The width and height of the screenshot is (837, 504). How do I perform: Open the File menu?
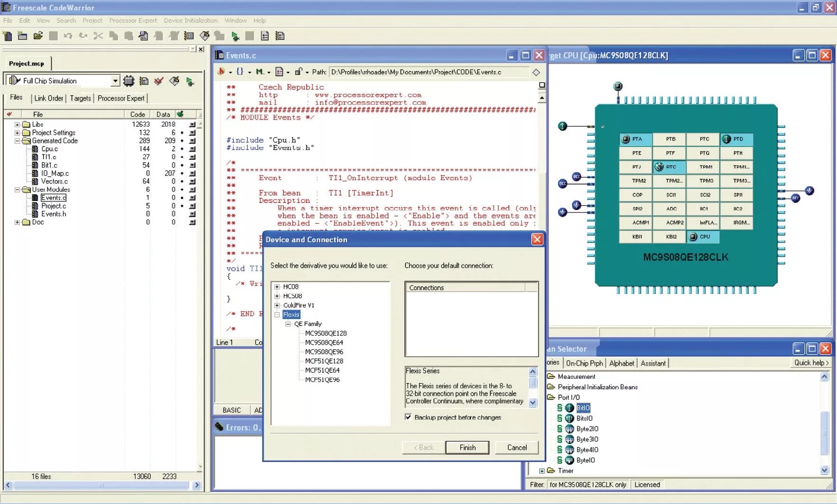(8, 20)
